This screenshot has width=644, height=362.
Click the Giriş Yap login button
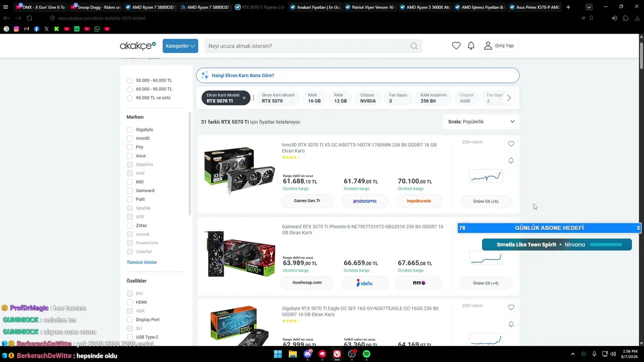pyautogui.click(x=499, y=46)
